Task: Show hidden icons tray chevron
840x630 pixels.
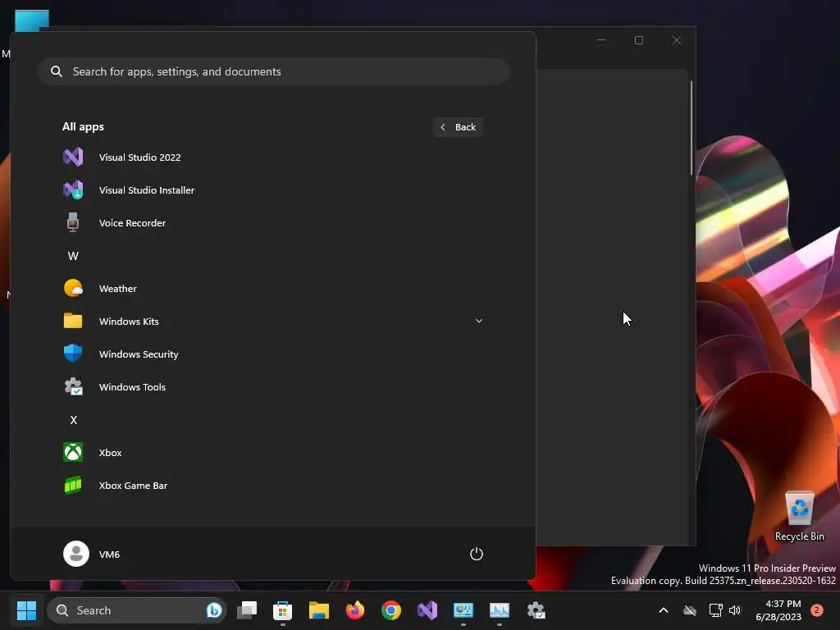Action: [663, 610]
